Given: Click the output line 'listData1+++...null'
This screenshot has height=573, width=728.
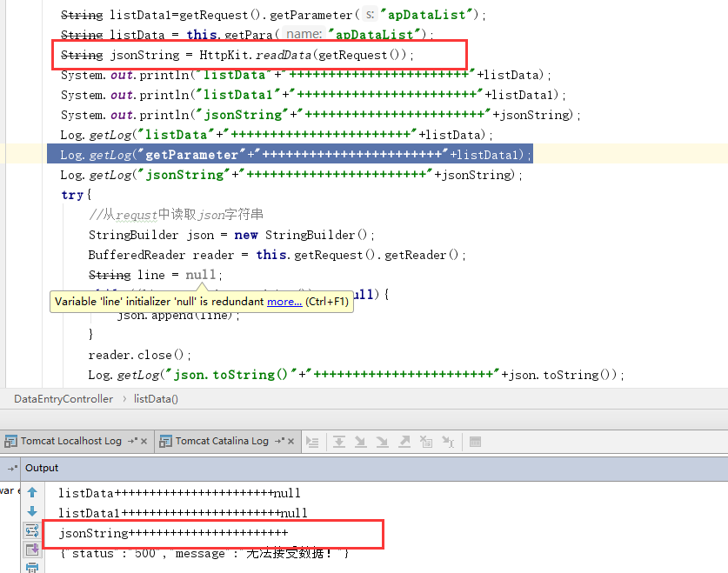Looking at the screenshot, I should pyautogui.click(x=183, y=513).
